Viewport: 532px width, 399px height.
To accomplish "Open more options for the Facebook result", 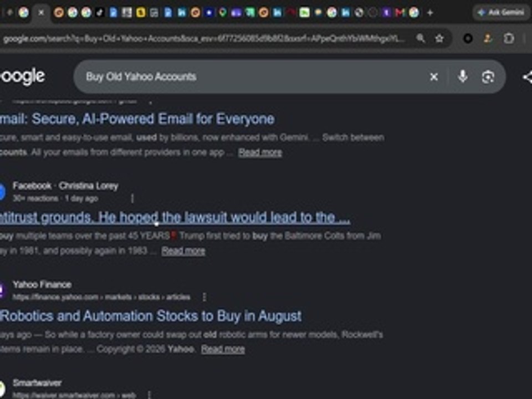I will pos(132,198).
